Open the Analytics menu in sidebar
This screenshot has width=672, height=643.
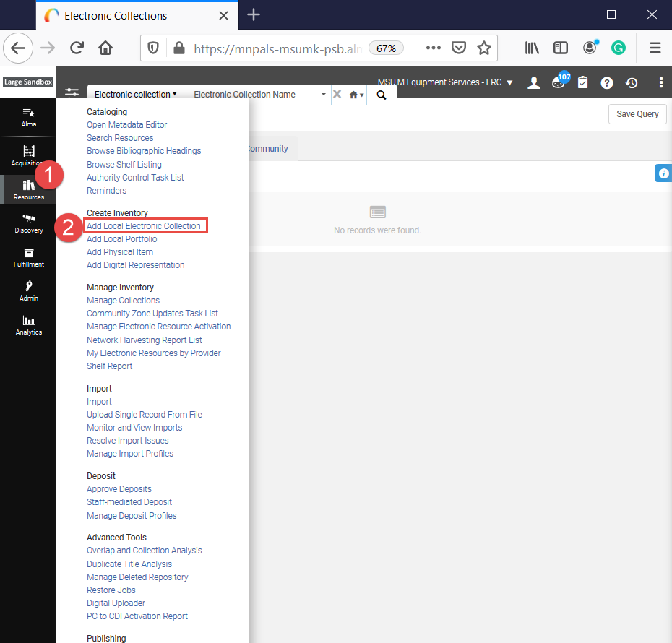tap(29, 326)
